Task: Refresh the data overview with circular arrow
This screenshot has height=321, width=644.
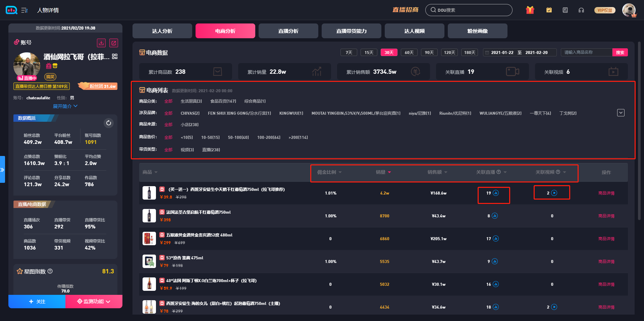Action: [109, 123]
